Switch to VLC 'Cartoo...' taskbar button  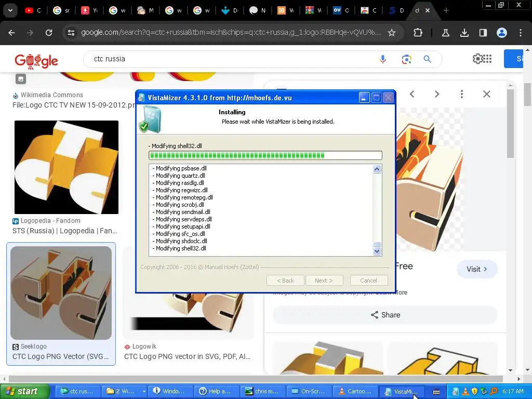[355, 392]
